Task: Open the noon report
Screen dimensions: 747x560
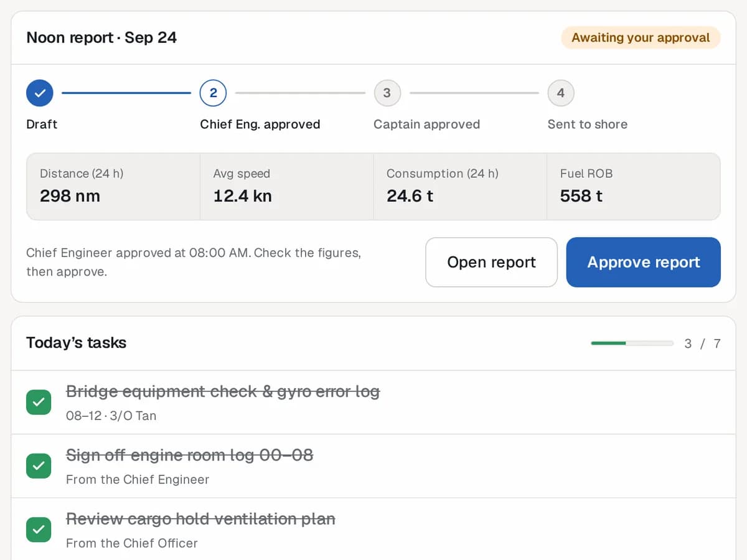Action: click(x=491, y=262)
